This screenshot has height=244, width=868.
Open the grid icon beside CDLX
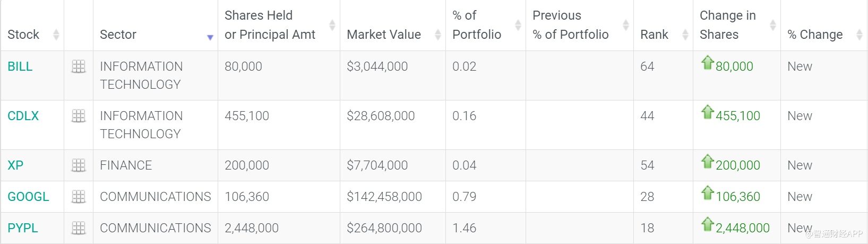coord(79,116)
